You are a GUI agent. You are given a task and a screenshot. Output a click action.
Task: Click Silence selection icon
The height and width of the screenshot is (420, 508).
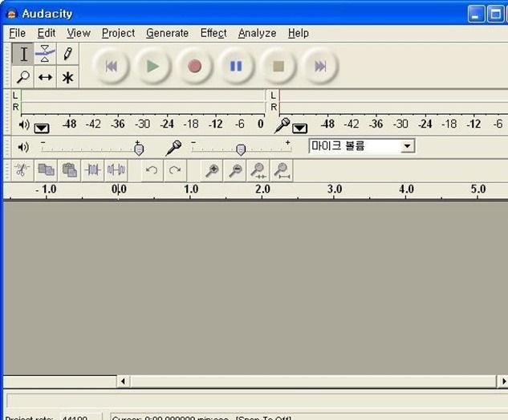(116, 170)
